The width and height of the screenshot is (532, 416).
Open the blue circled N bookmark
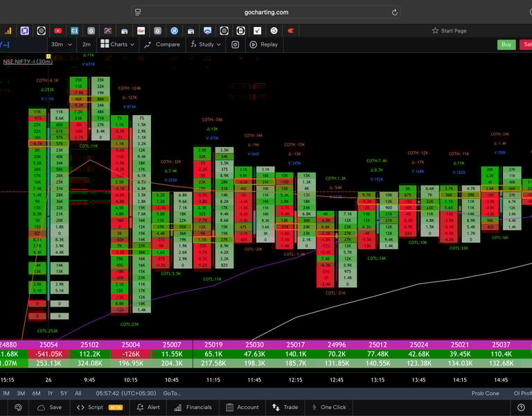pyautogui.click(x=174, y=31)
